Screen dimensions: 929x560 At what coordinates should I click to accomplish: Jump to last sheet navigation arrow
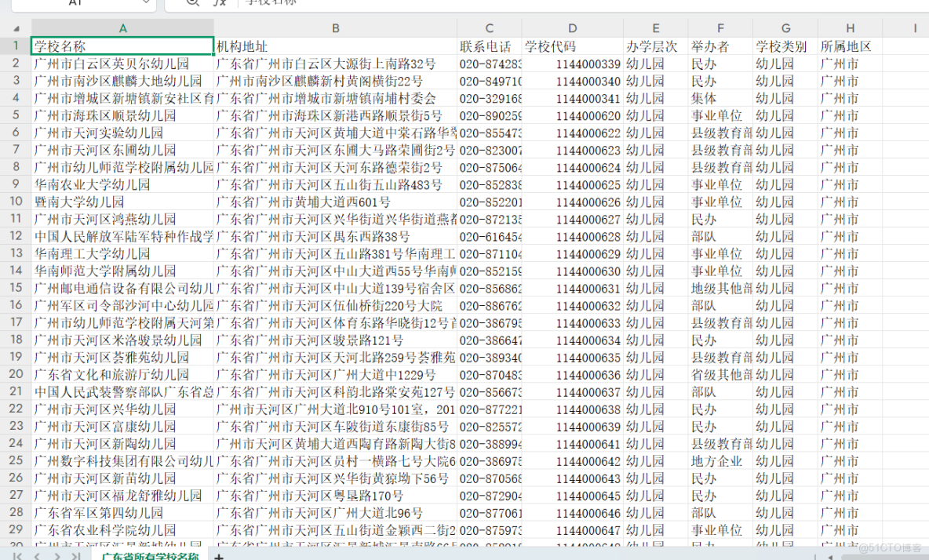click(x=76, y=555)
